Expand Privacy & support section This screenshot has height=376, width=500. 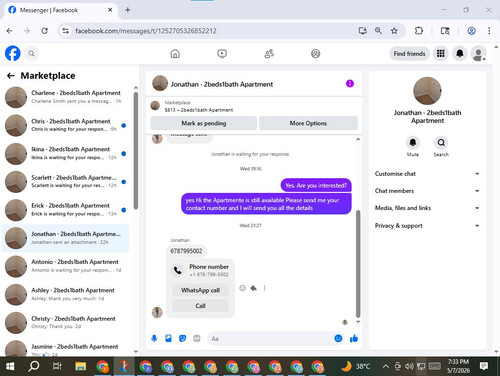(x=427, y=226)
